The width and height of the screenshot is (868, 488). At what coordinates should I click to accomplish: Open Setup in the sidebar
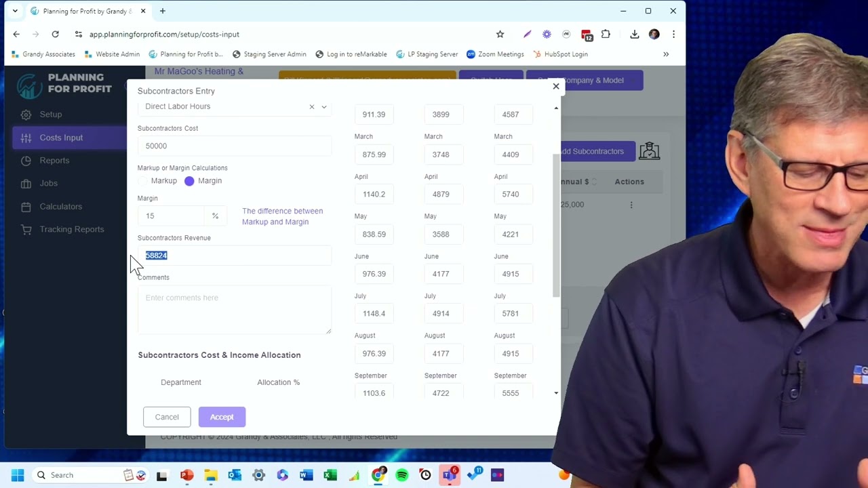click(51, 115)
